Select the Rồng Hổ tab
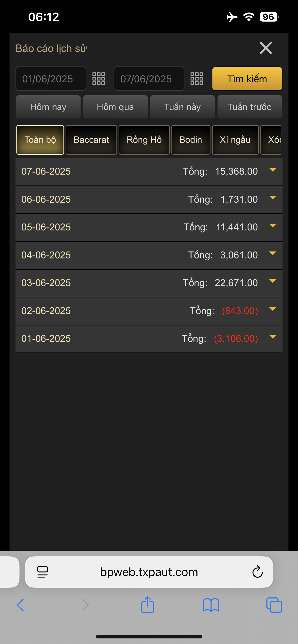The image size is (298, 644). (x=144, y=140)
